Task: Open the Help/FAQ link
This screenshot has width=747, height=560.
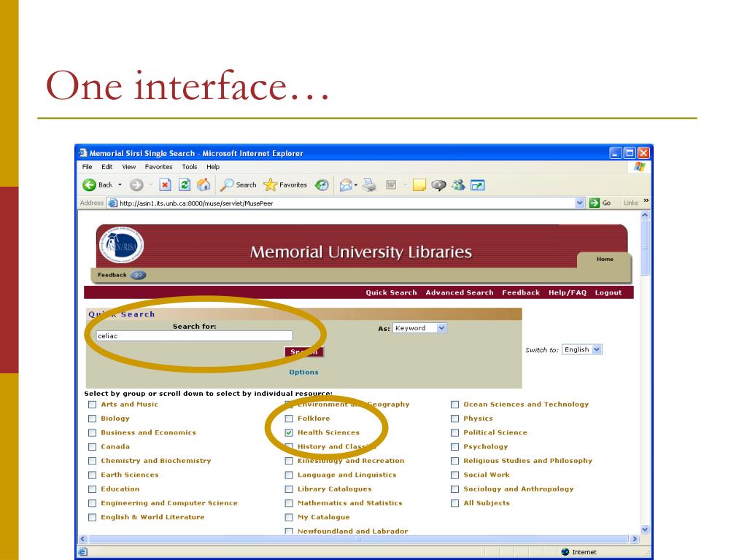Action: pyautogui.click(x=567, y=292)
